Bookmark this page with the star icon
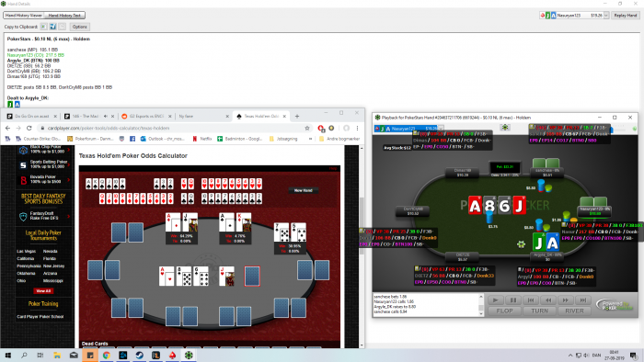Viewport: 644px width, 362px height. click(307, 128)
